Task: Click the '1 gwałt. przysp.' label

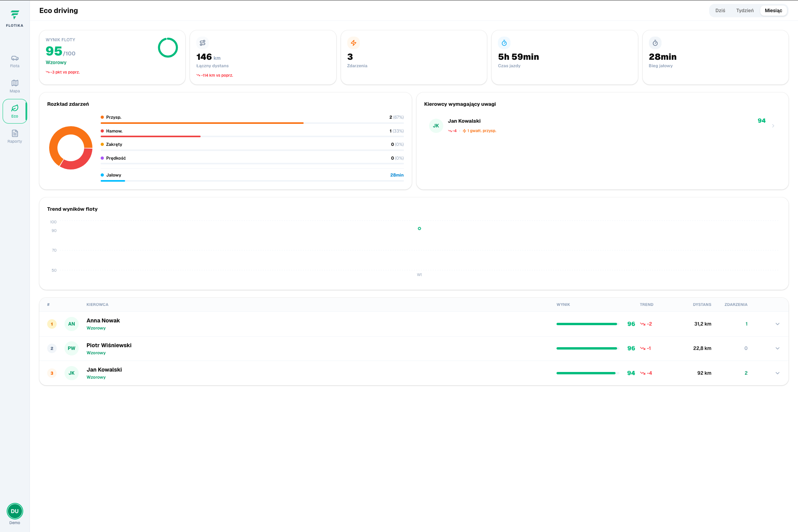Action: click(x=479, y=131)
